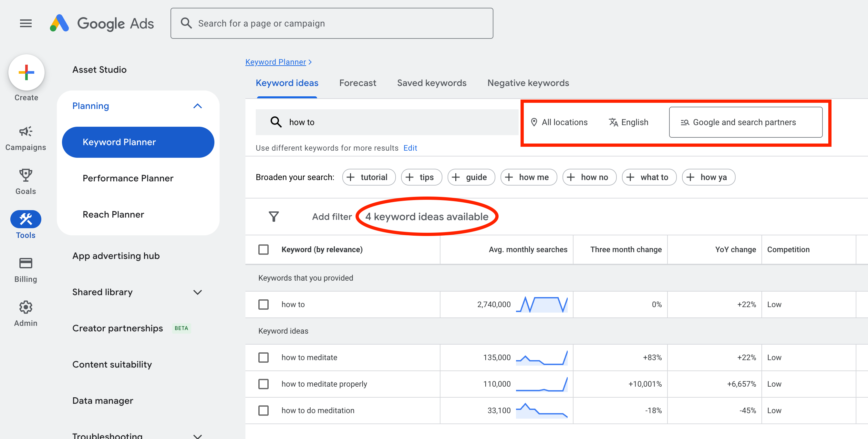Click Add filter
The height and width of the screenshot is (439, 868).
[x=332, y=217]
